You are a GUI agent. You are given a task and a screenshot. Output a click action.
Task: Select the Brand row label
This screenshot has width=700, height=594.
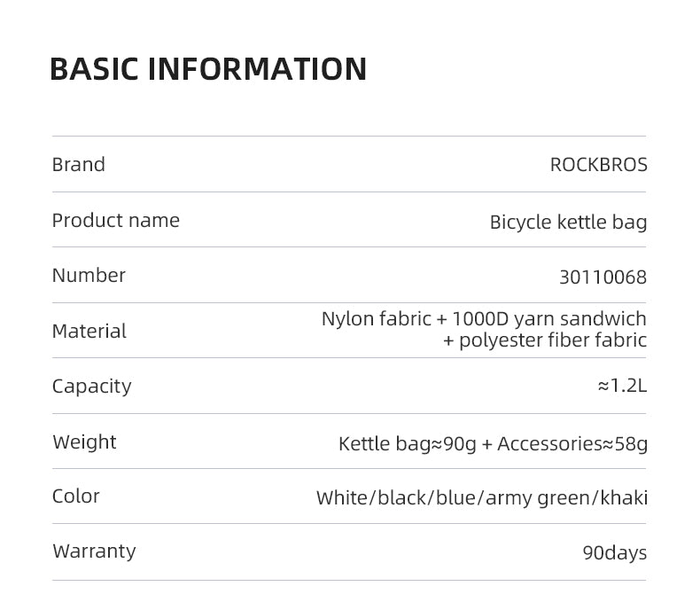point(78,165)
